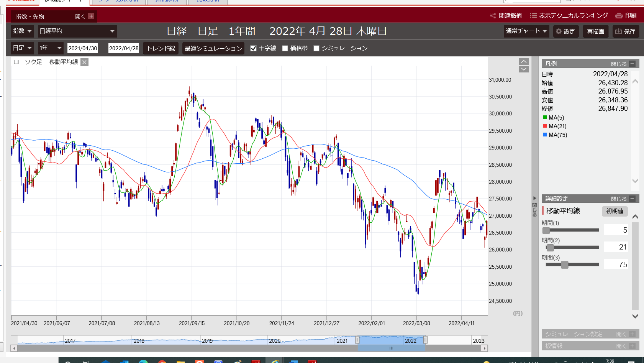The height and width of the screenshot is (363, 644).
Task: Save the chart with 保存
Action: click(x=625, y=31)
